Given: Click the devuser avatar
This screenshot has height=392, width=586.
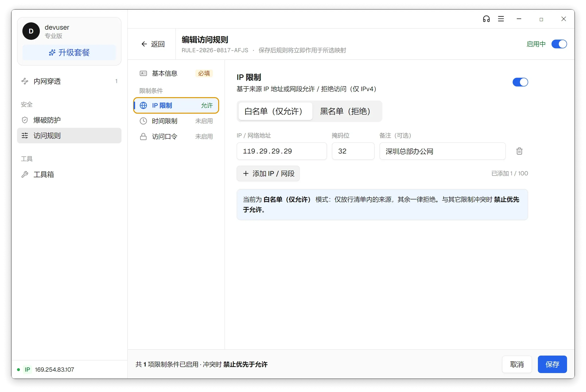Looking at the screenshot, I should tap(31, 31).
